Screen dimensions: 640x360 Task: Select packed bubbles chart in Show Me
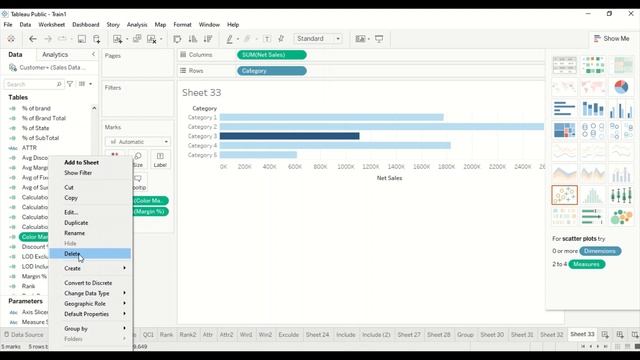(x=621, y=216)
